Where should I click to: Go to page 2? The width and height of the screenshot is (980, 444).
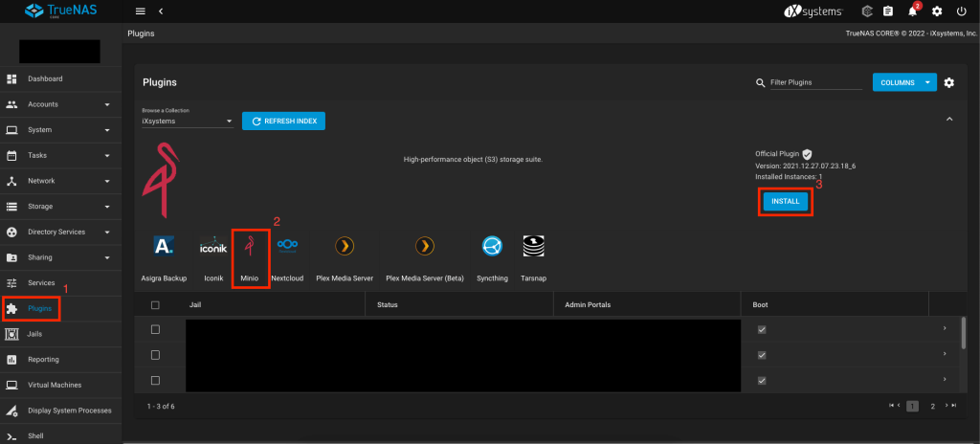click(x=932, y=406)
